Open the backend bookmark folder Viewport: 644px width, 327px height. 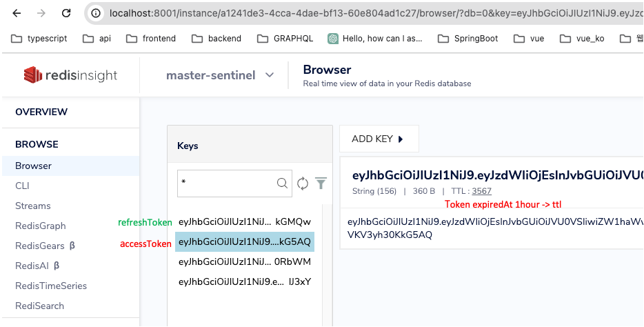[217, 39]
